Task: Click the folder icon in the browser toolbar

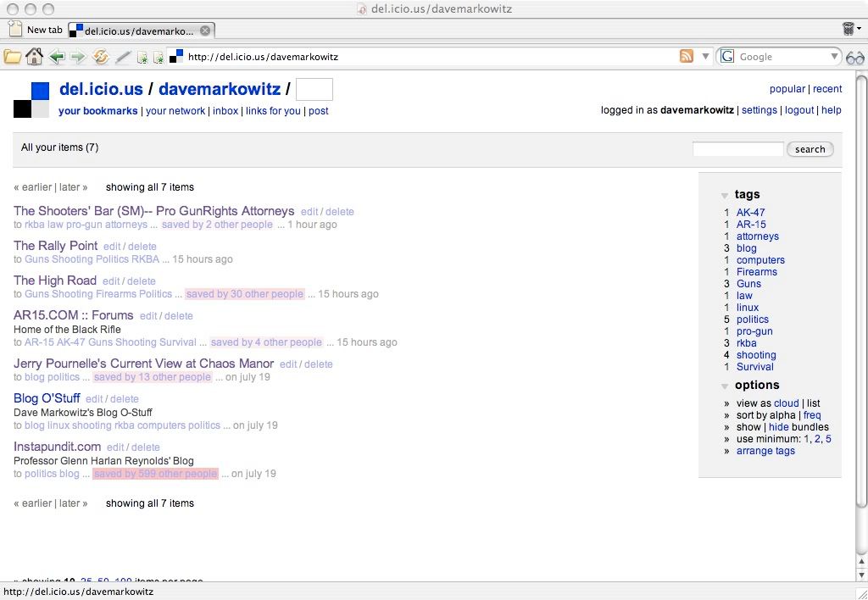Action: (x=12, y=57)
